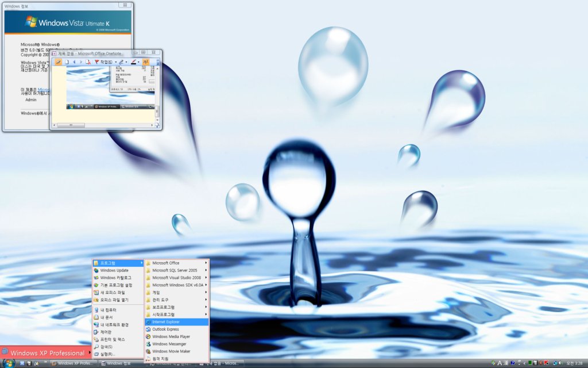Launch Windows Messenger from the submenu
Image resolution: width=588 pixels, height=368 pixels.
point(177,344)
